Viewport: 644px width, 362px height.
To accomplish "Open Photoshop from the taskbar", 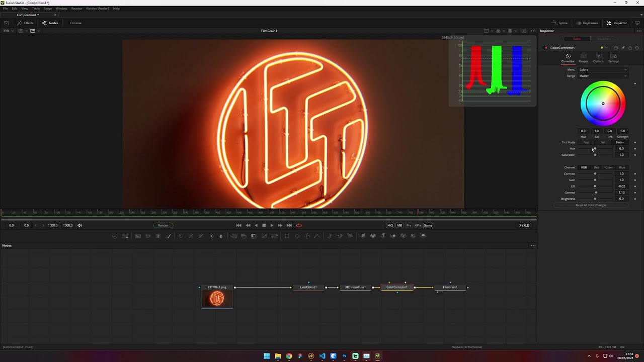I will click(344, 356).
